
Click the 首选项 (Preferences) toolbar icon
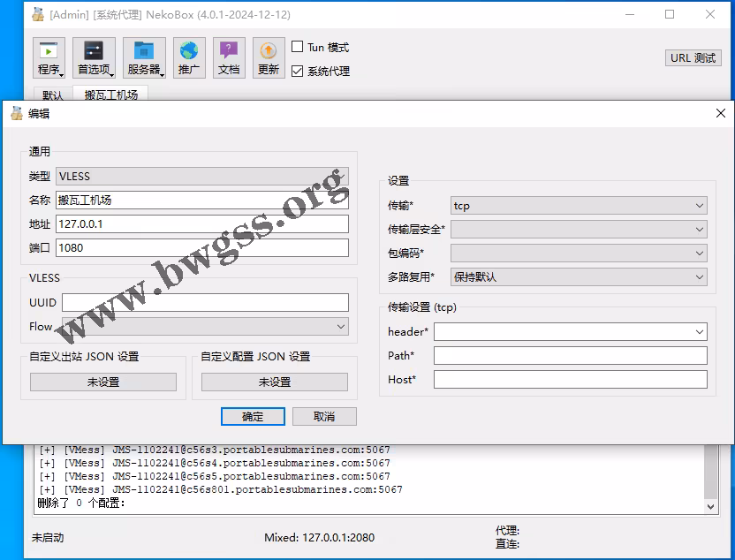(94, 58)
